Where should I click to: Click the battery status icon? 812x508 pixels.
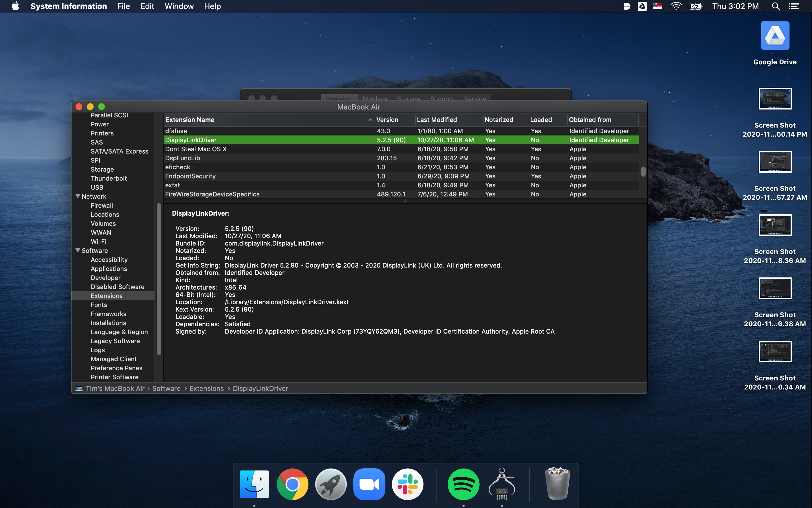point(696,6)
